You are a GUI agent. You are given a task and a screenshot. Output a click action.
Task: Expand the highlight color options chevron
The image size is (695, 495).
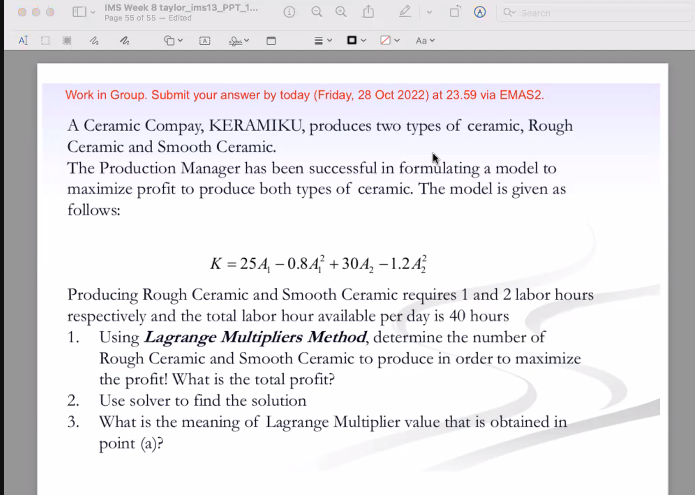pos(429,12)
